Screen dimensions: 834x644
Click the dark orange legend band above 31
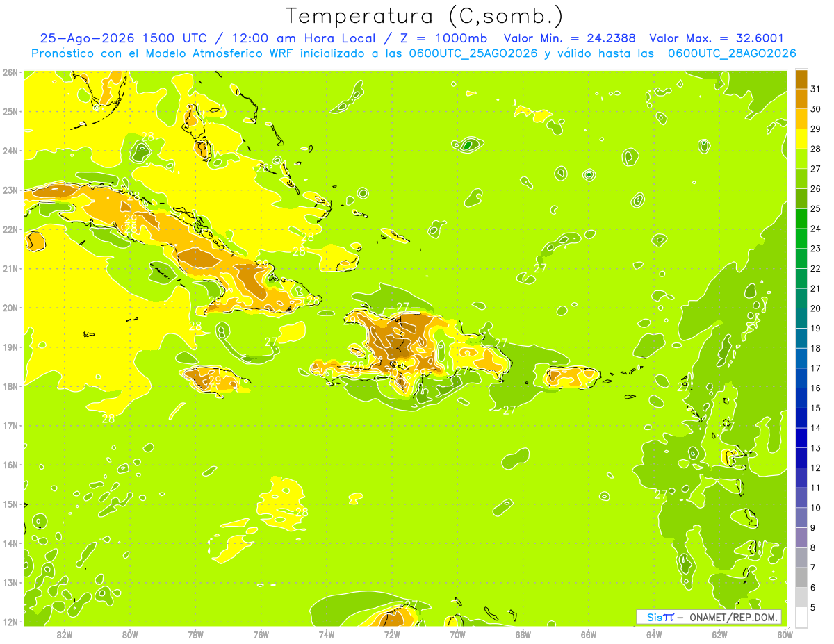coord(801,80)
